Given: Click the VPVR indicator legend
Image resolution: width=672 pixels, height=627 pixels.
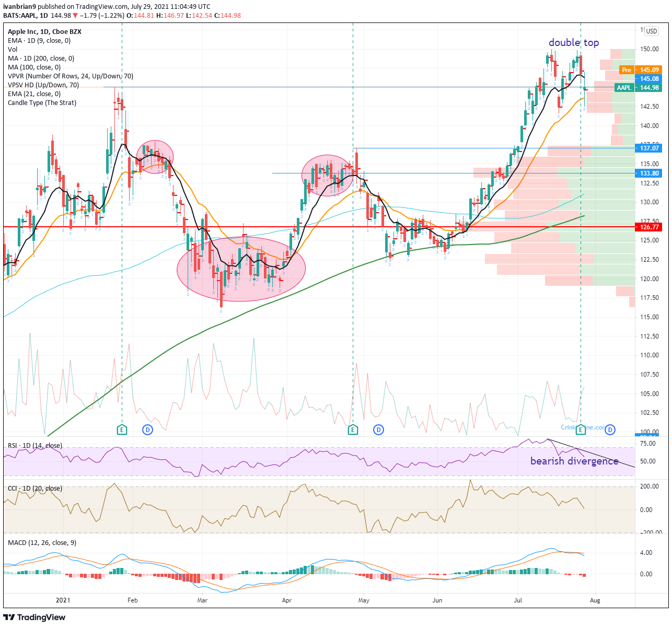Looking at the screenshot, I should [x=71, y=76].
